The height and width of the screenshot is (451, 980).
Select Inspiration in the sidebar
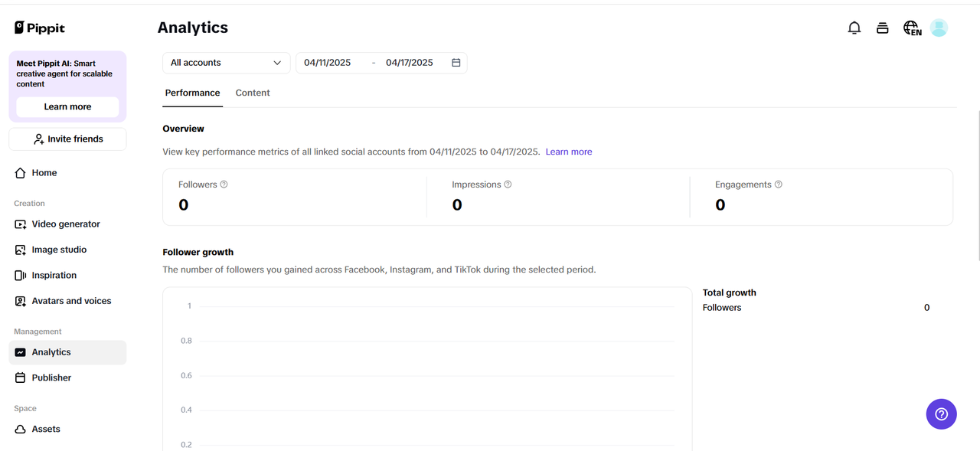pos(54,275)
